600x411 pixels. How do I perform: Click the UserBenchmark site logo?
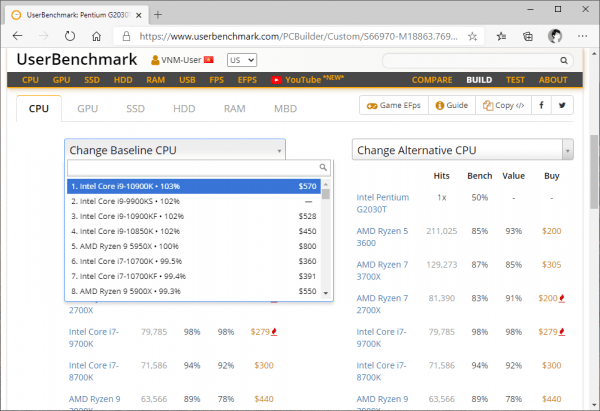[77, 59]
